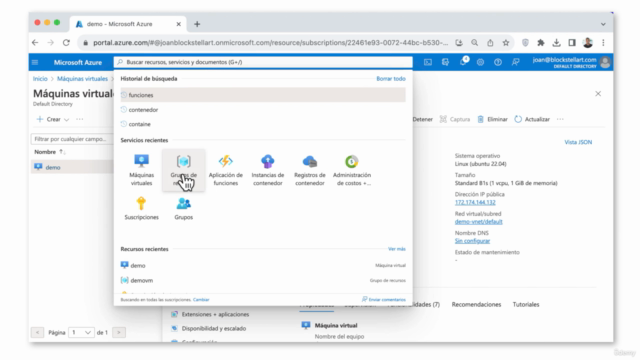The image size is (640, 360).
Task: View Azure notifications bell
Action: click(x=463, y=62)
